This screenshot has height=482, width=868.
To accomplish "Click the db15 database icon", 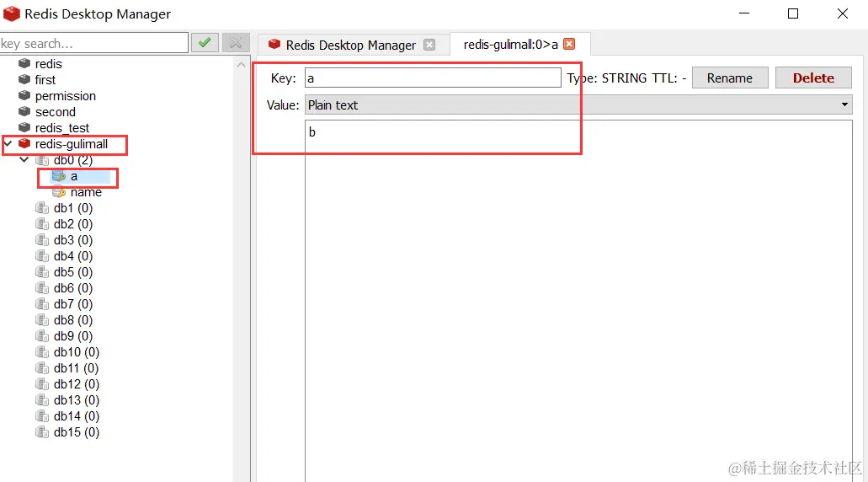I will 42,432.
